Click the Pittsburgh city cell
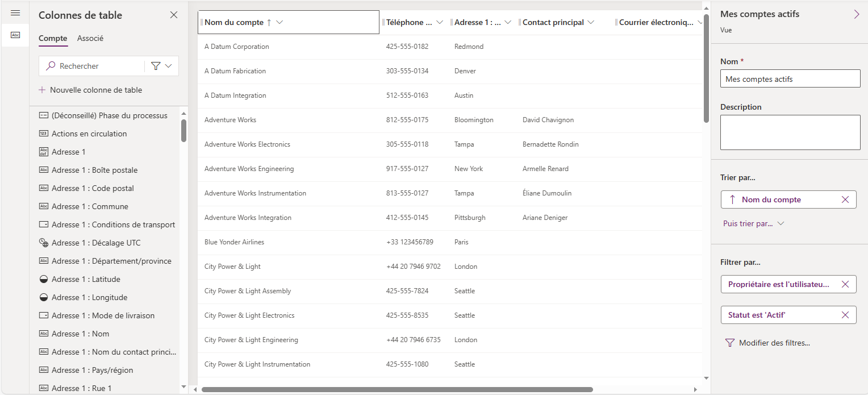Viewport: 868px width, 395px height. [x=470, y=218]
